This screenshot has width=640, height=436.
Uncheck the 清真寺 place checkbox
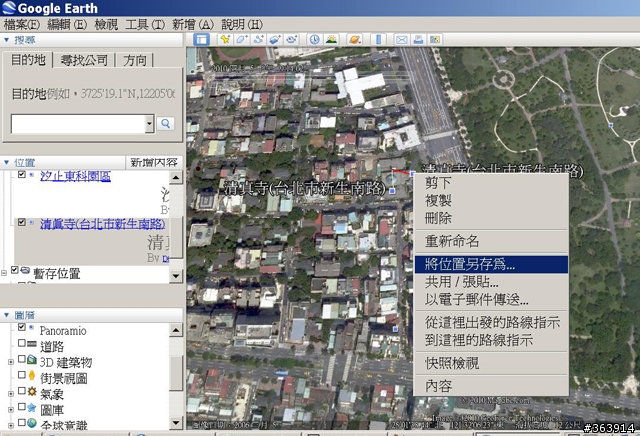22,222
